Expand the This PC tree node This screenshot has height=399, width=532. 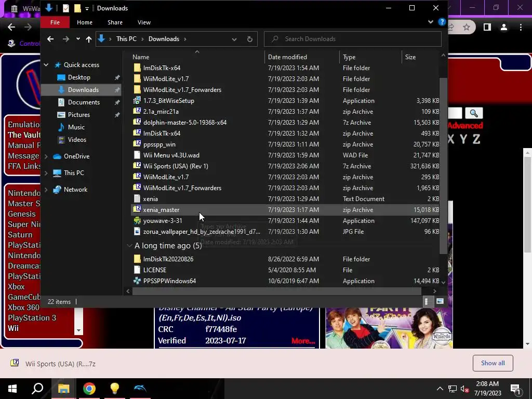[x=46, y=173]
